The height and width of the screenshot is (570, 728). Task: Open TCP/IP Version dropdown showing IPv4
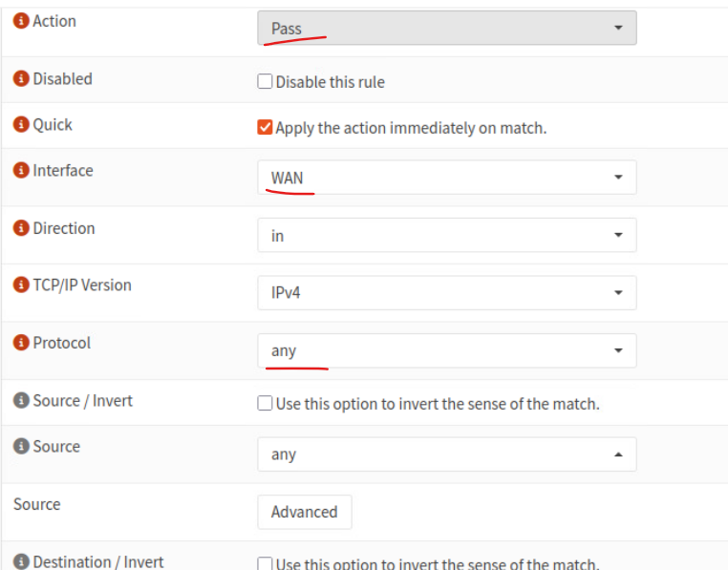(x=447, y=292)
